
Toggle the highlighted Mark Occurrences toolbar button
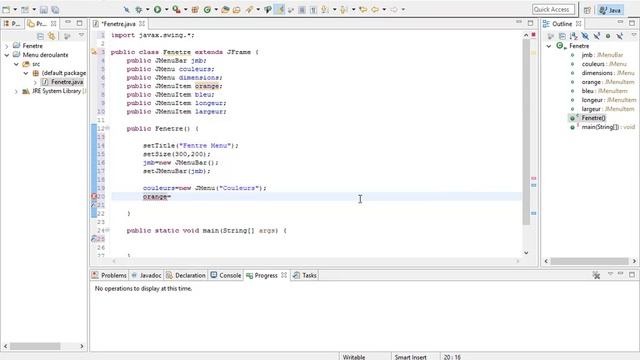pyautogui.click(x=280, y=10)
